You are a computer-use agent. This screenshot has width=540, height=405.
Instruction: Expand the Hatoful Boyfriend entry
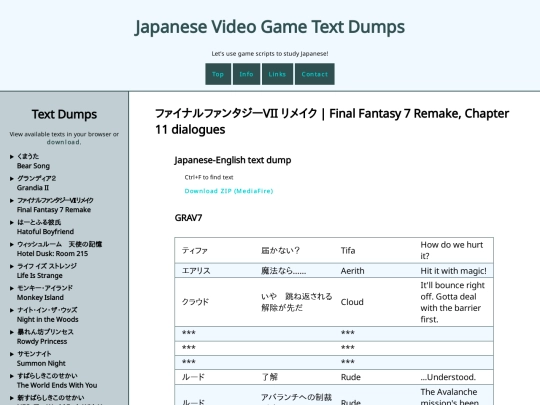12,222
